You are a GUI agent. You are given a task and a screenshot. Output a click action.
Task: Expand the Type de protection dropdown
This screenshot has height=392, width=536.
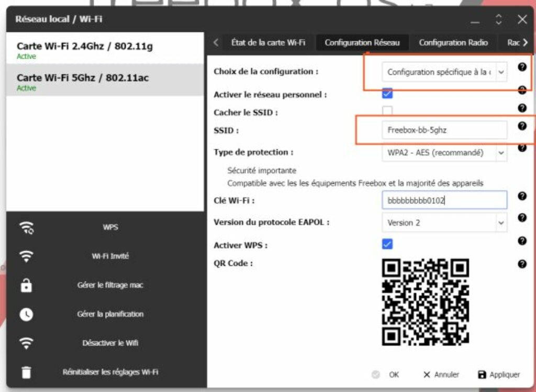(444, 153)
